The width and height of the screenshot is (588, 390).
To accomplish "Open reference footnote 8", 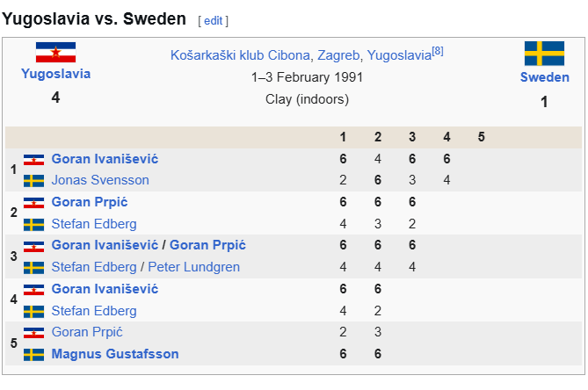I will pos(438,51).
